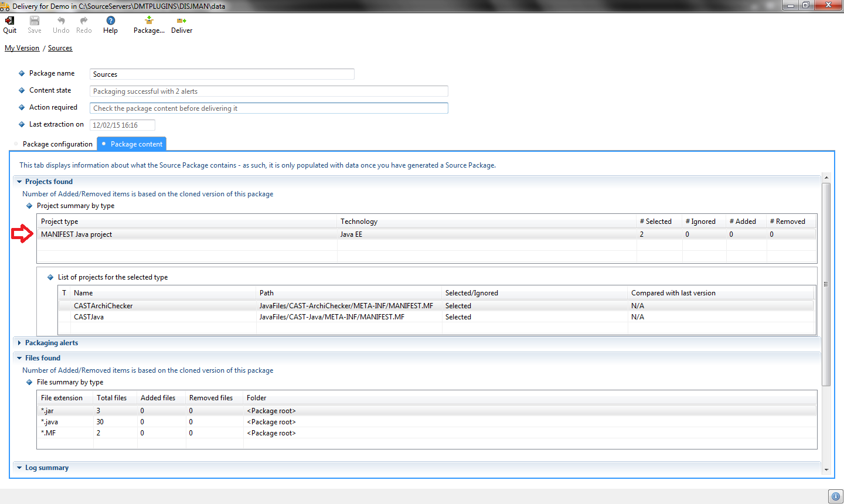The width and height of the screenshot is (844, 504).
Task: Collapse the Log summary section
Action: tap(19, 468)
